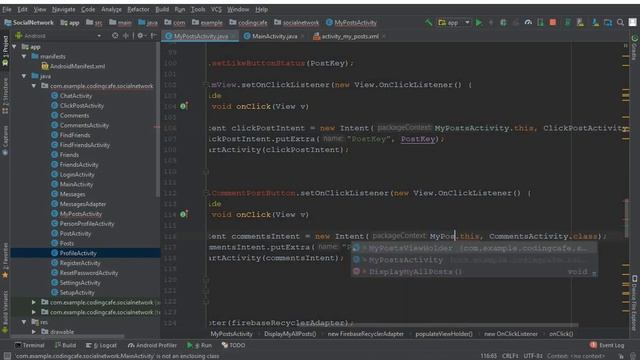The image size is (640, 360).
Task: Open AndroidManifest.xml in the project tree
Action: coord(78,66)
